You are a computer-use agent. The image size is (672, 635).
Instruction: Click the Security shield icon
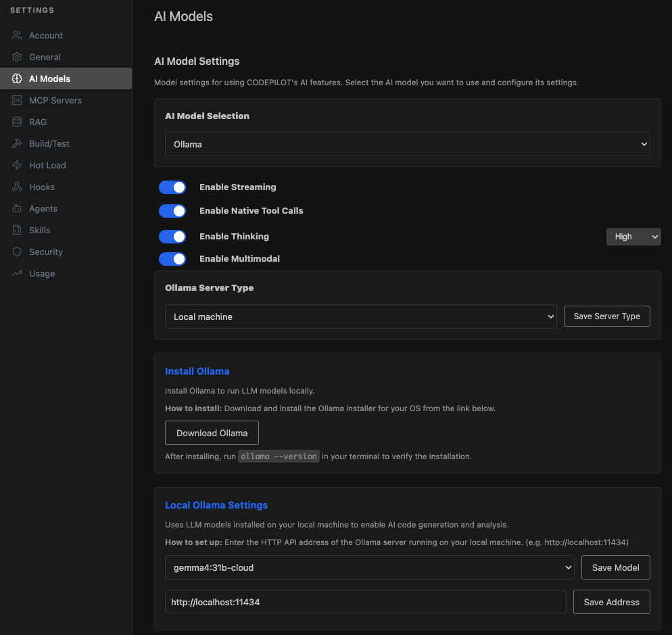pos(17,252)
